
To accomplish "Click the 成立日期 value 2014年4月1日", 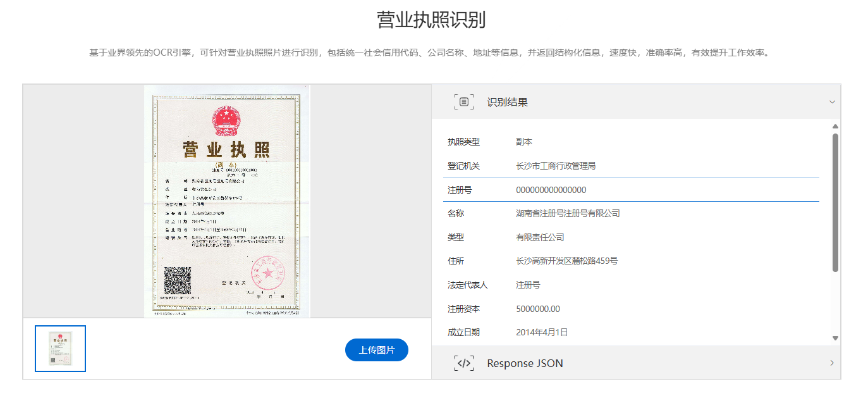I will [x=542, y=332].
